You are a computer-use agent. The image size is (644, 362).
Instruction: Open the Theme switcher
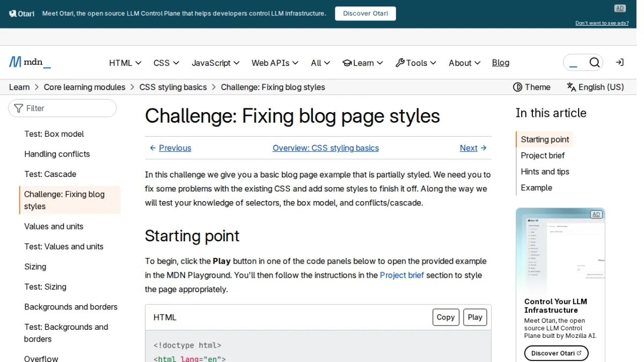tap(532, 87)
